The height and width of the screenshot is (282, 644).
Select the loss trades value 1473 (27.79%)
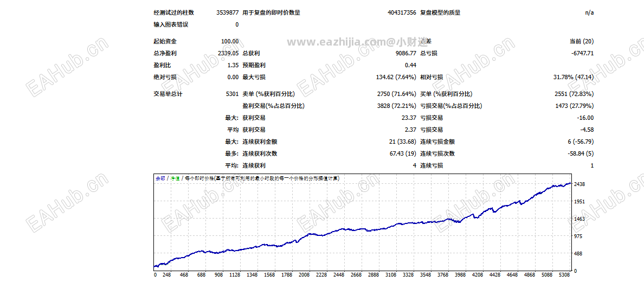(574, 106)
